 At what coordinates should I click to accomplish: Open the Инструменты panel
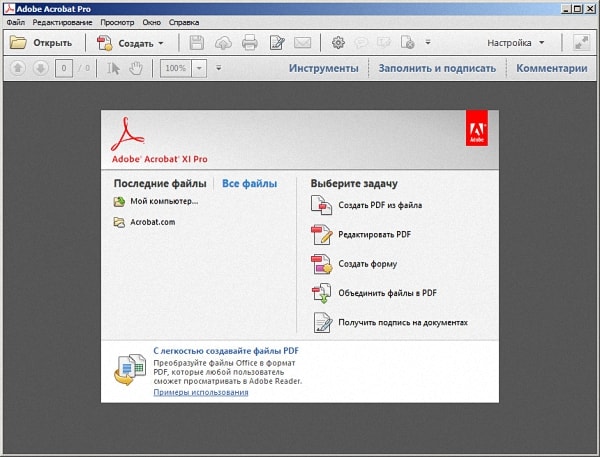tap(323, 69)
